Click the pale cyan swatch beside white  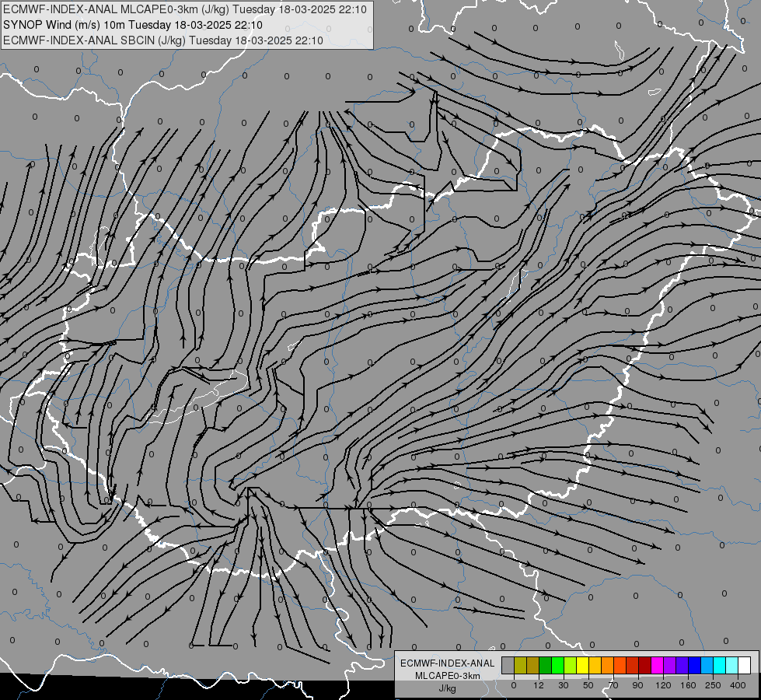pyautogui.click(x=732, y=665)
